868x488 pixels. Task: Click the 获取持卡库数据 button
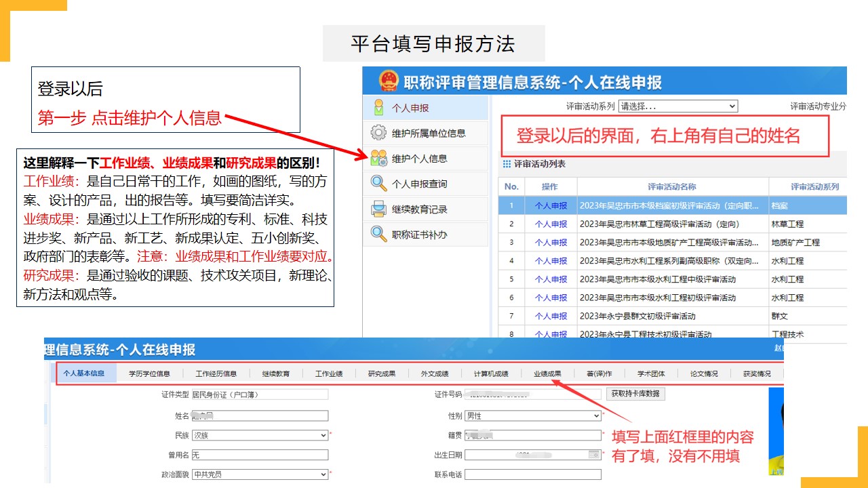point(635,394)
